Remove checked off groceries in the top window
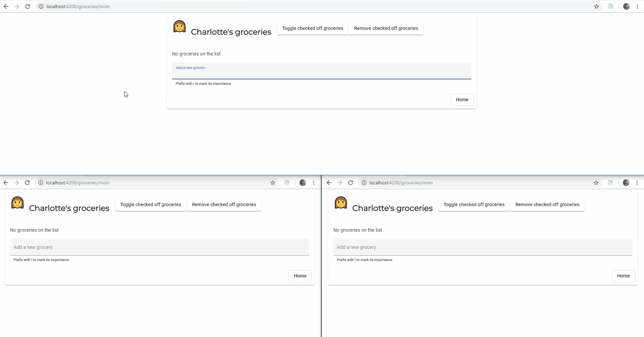644x337 pixels. (x=386, y=29)
